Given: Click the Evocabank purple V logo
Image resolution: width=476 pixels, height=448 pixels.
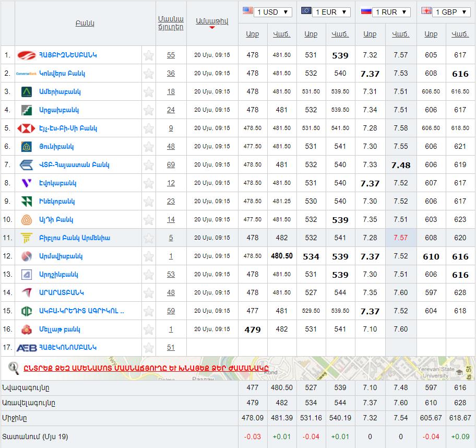Looking at the screenshot, I should click(x=26, y=183).
